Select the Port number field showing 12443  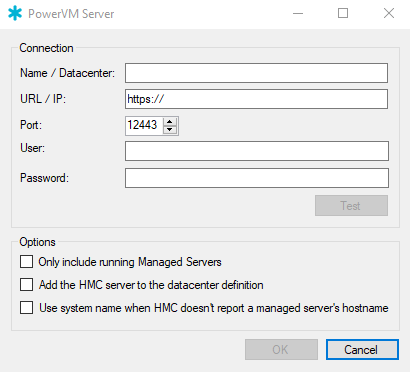tap(144, 126)
